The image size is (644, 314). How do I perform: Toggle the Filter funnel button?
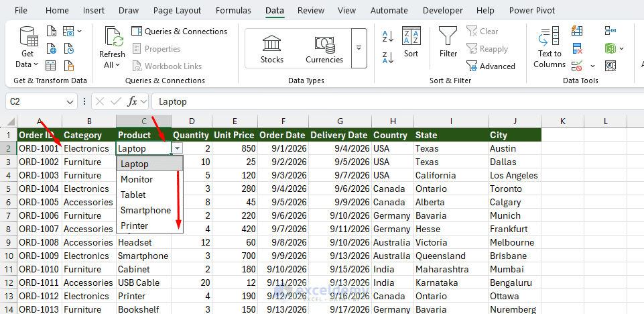click(x=448, y=42)
